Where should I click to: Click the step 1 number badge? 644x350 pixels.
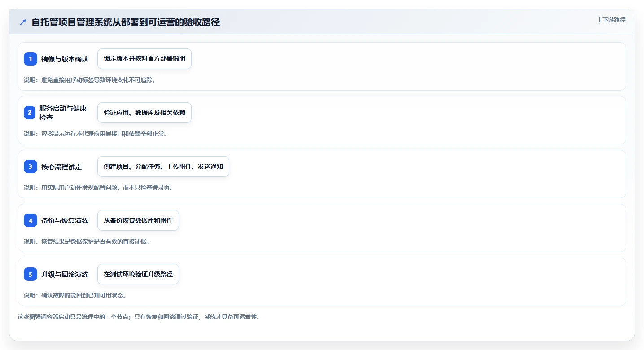point(31,59)
